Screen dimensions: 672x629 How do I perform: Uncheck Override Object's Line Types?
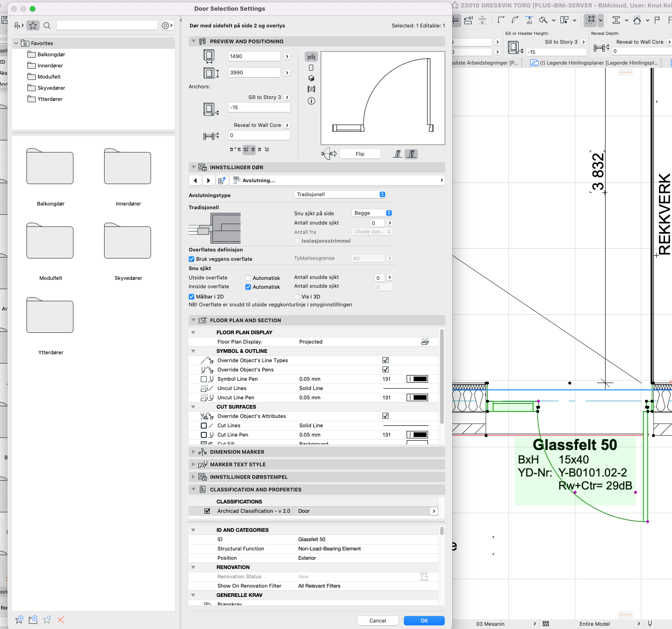(x=385, y=360)
